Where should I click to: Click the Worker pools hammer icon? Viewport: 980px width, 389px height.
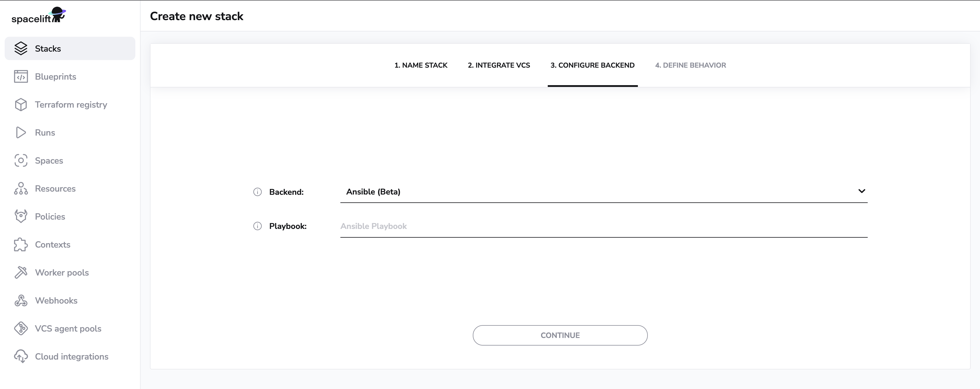click(x=21, y=272)
